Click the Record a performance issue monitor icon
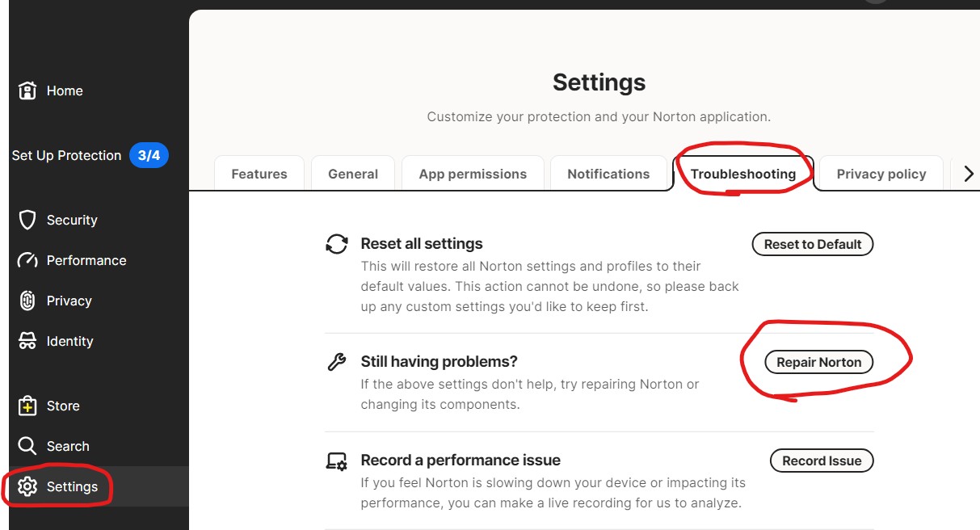 point(337,461)
